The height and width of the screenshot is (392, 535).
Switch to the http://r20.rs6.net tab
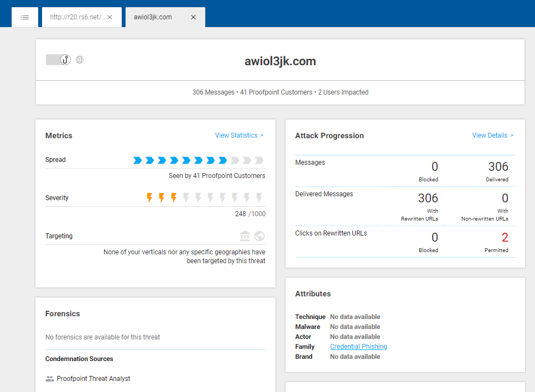tap(77, 17)
